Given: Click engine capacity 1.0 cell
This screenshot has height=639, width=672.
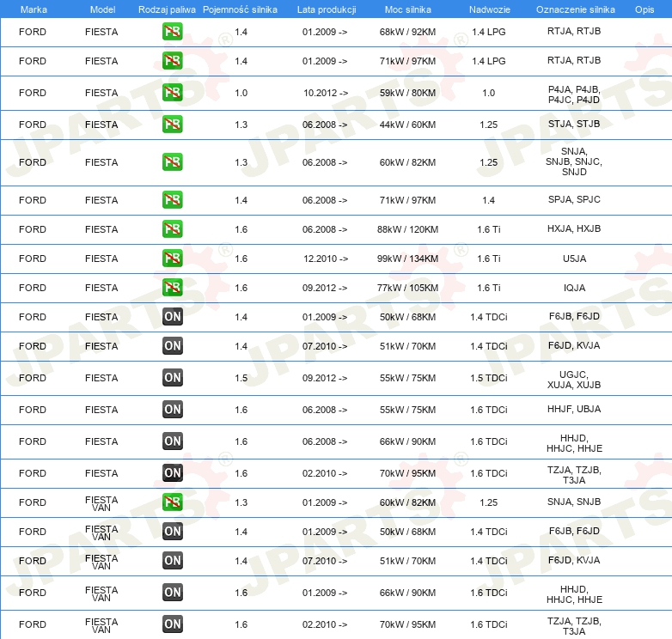Looking at the screenshot, I should pos(241,93).
